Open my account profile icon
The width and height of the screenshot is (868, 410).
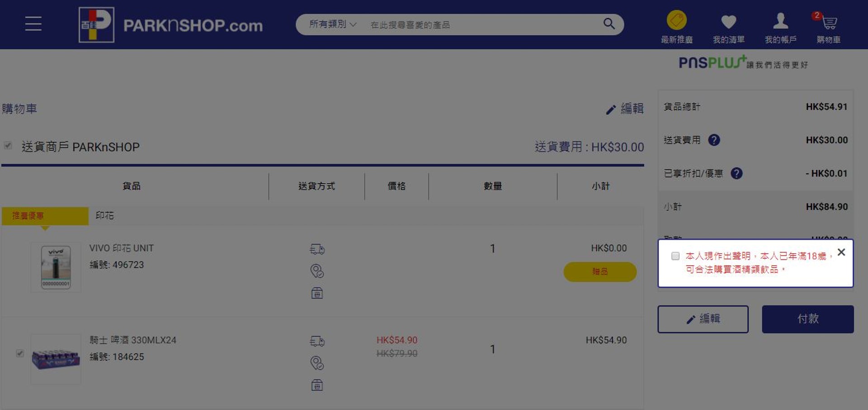point(780,21)
